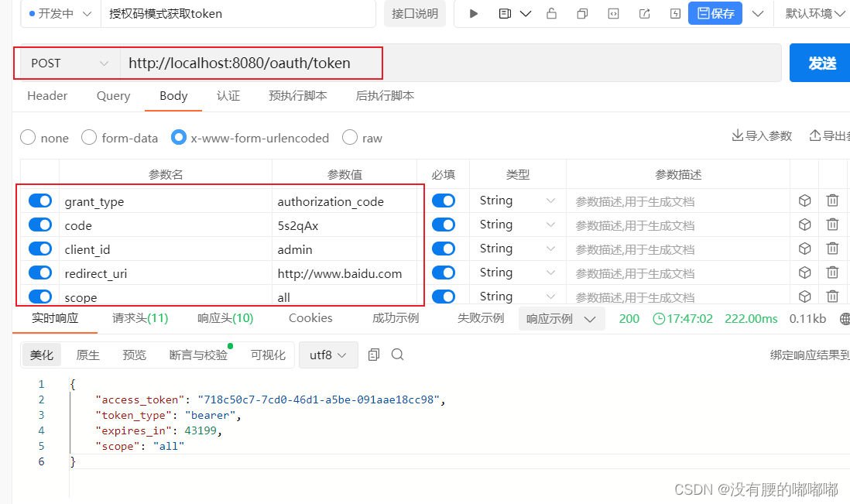Image resolution: width=850 pixels, height=504 pixels.
Task: Delete the code parameter with trash icon
Action: [x=832, y=225]
